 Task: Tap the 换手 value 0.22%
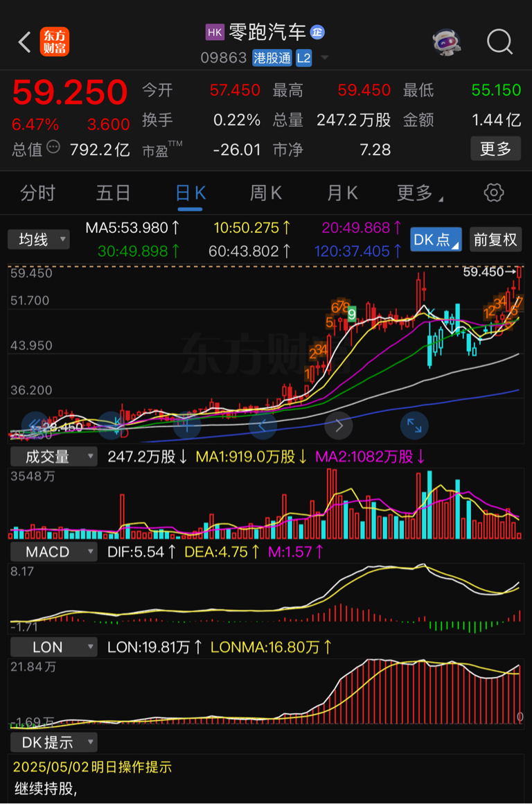[237, 120]
